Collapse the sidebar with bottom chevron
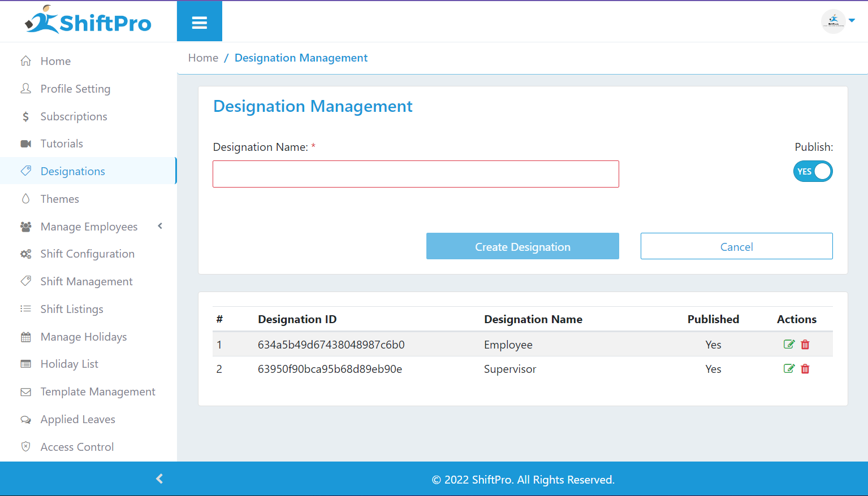Viewport: 868px width, 496px height. coord(159,478)
